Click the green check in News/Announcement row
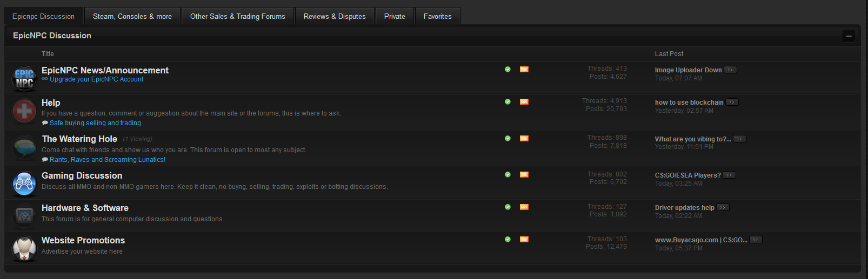This screenshot has width=868, height=279. click(x=508, y=69)
